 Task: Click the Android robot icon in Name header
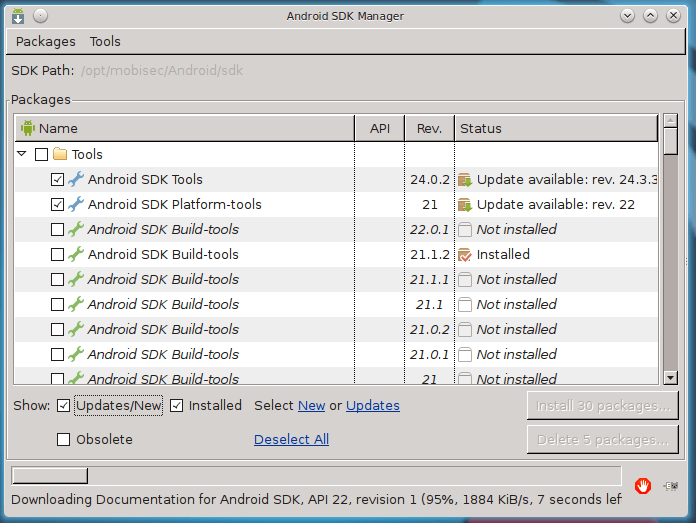(x=28, y=128)
